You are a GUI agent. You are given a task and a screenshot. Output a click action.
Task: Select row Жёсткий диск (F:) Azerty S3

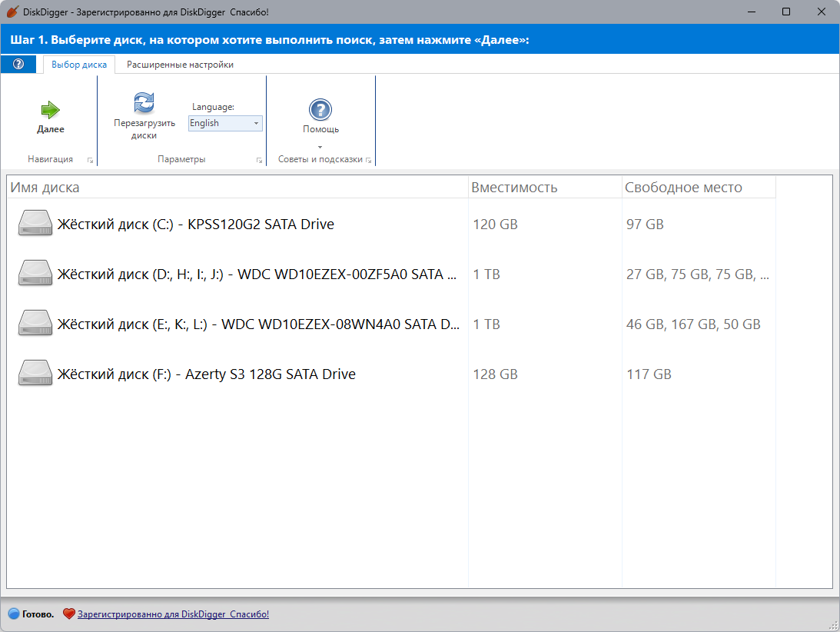tap(392, 374)
